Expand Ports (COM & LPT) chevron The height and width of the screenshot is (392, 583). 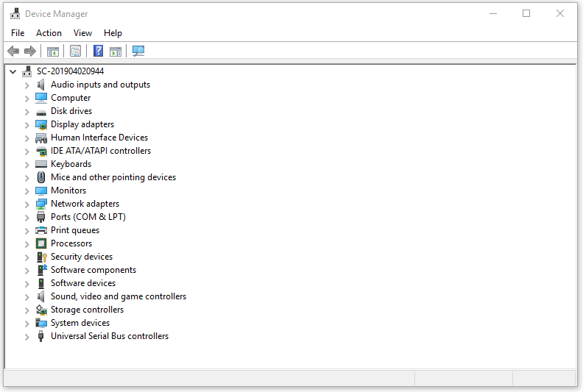[x=26, y=218]
